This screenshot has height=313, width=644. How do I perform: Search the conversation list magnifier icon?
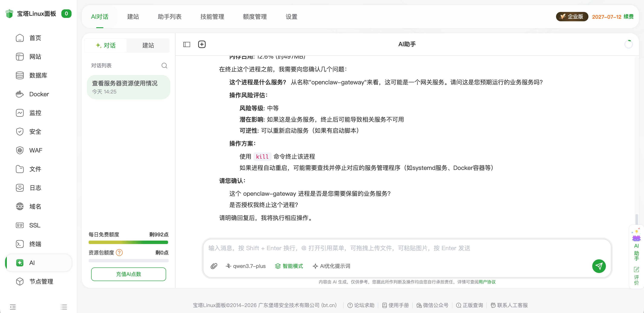click(164, 66)
